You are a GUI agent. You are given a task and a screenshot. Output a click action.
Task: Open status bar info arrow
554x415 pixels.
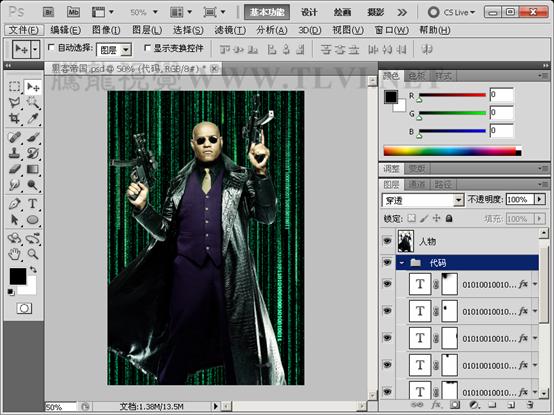(215, 406)
